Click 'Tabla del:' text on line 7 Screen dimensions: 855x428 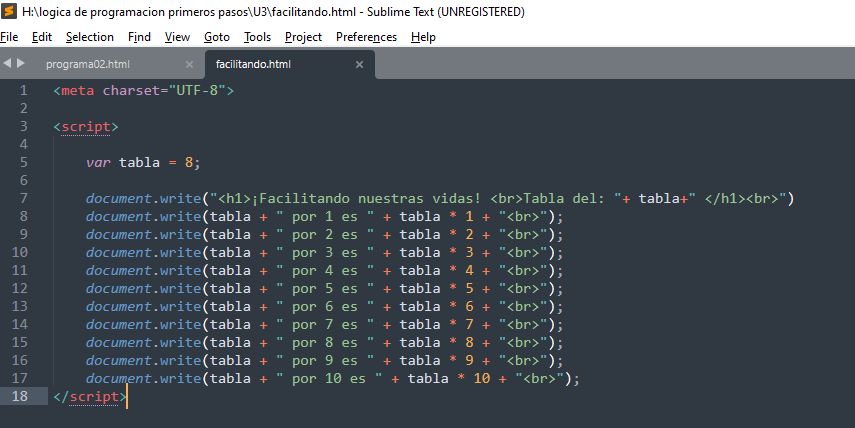(x=564, y=198)
